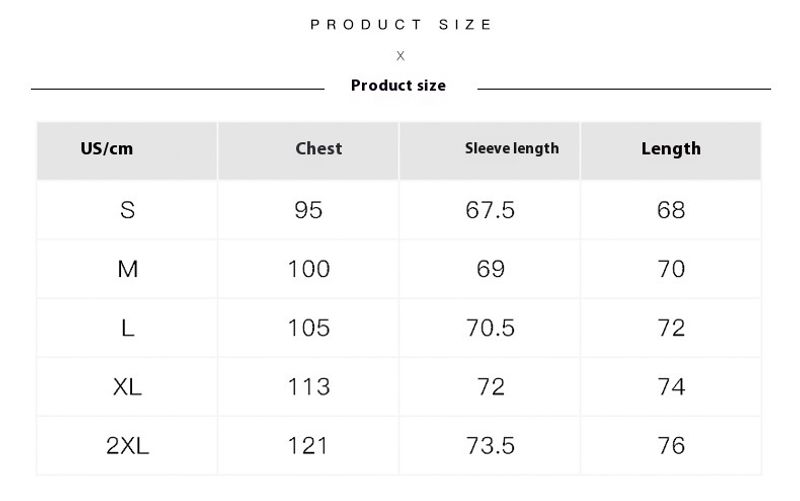
Task: Click the 2XL size row label
Action: click(127, 446)
